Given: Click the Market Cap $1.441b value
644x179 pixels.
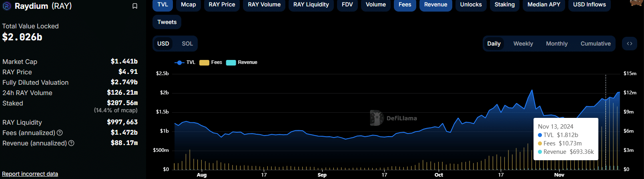Looking at the screenshot, I should 124,61.
